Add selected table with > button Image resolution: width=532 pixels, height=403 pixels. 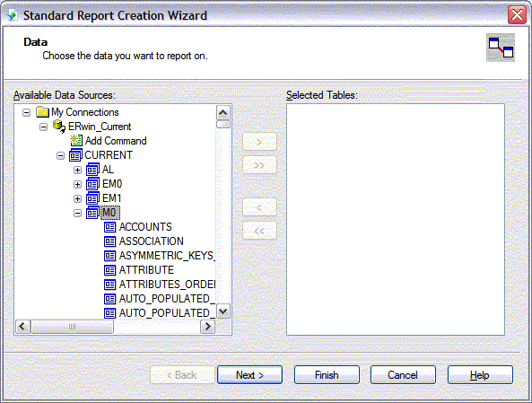[x=259, y=142]
